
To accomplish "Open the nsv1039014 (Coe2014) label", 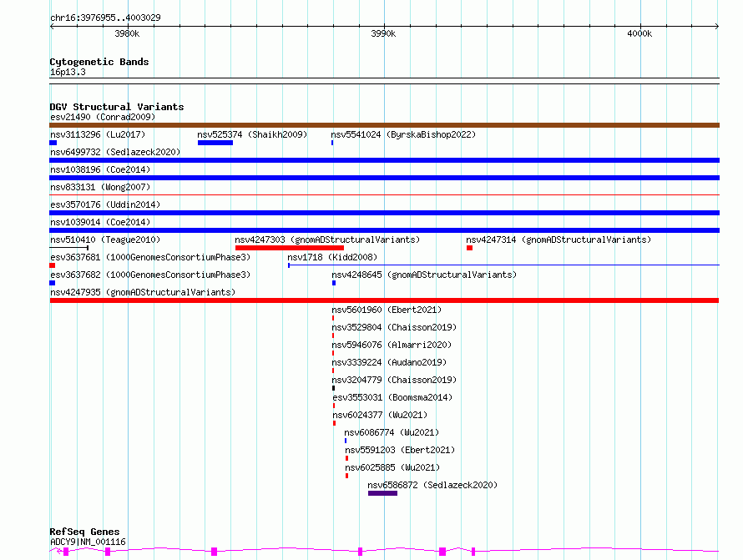I will pyautogui.click(x=100, y=222).
